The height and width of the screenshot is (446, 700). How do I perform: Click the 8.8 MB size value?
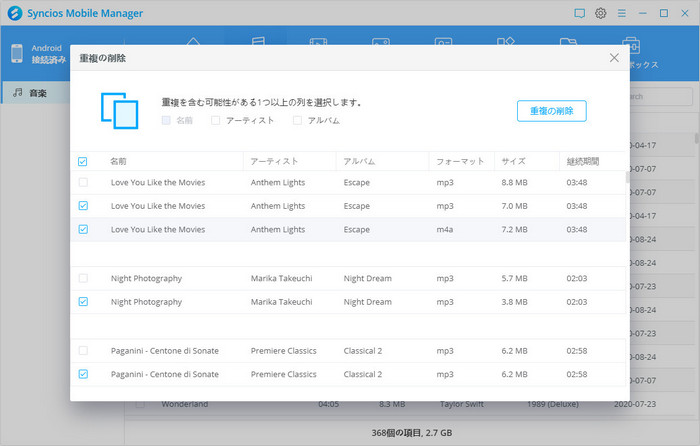tap(514, 182)
